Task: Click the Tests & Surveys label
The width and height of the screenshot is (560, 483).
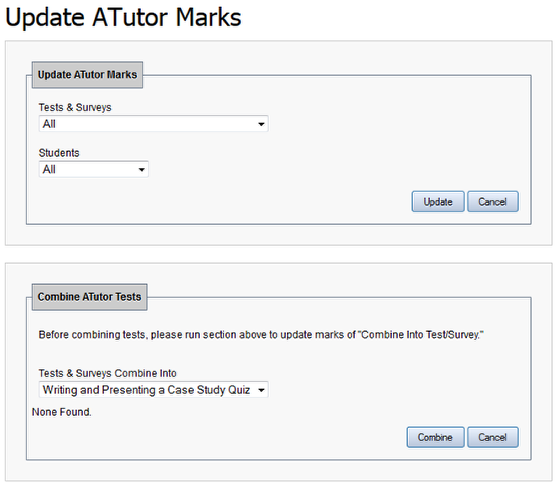Action: pyautogui.click(x=75, y=107)
